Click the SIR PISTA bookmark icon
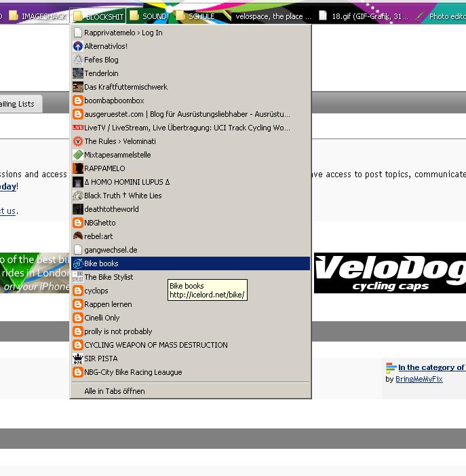This screenshot has width=466, height=476. coord(78,359)
